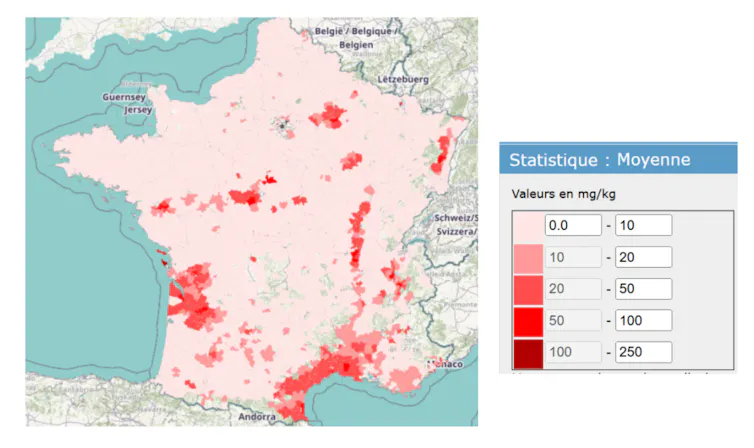Select the dark red 100-250 color swatch

pos(528,353)
